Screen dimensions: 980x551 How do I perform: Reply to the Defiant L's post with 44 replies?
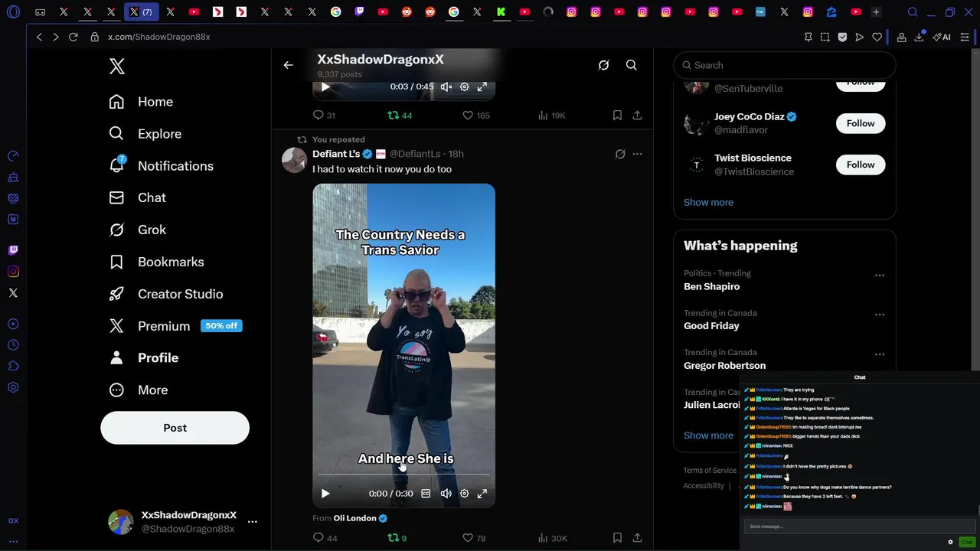point(325,538)
